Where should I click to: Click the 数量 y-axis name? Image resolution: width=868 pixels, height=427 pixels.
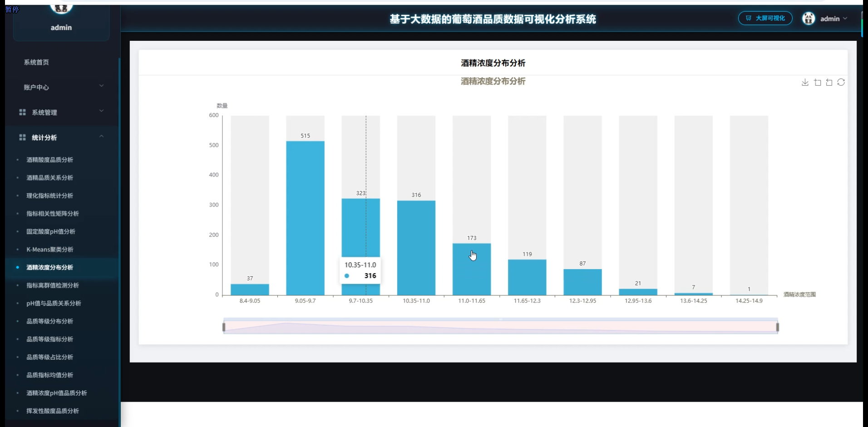[x=222, y=105]
